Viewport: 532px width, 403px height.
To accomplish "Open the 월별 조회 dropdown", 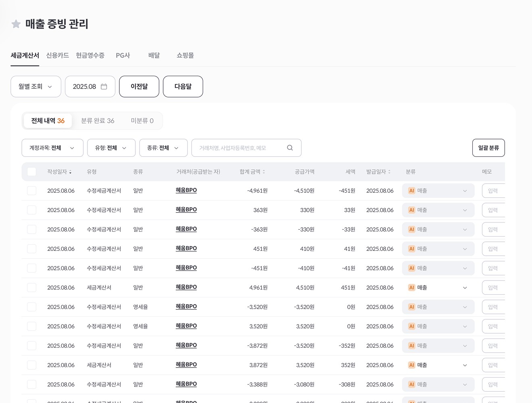I will point(35,86).
